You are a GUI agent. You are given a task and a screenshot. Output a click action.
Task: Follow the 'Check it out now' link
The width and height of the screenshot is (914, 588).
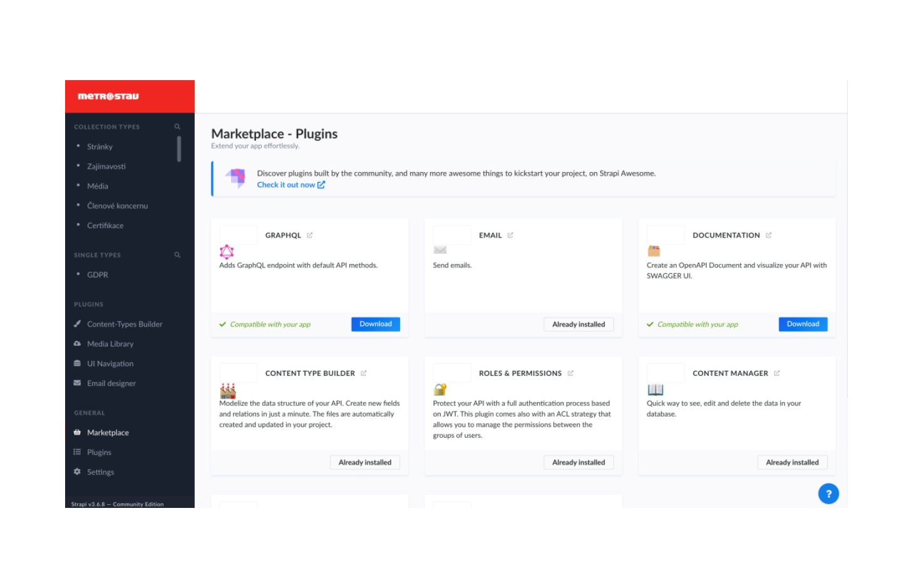tap(290, 185)
